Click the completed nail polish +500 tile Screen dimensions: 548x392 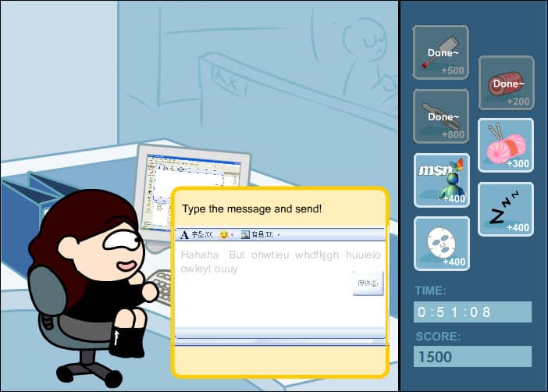[441, 52]
